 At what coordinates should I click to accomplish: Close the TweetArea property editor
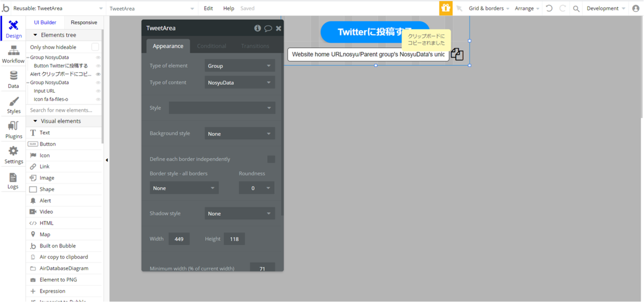pyautogui.click(x=279, y=28)
